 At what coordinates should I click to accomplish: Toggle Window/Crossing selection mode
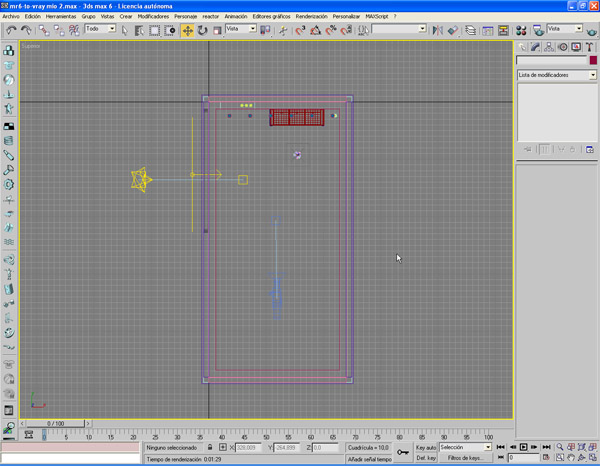(x=170, y=30)
